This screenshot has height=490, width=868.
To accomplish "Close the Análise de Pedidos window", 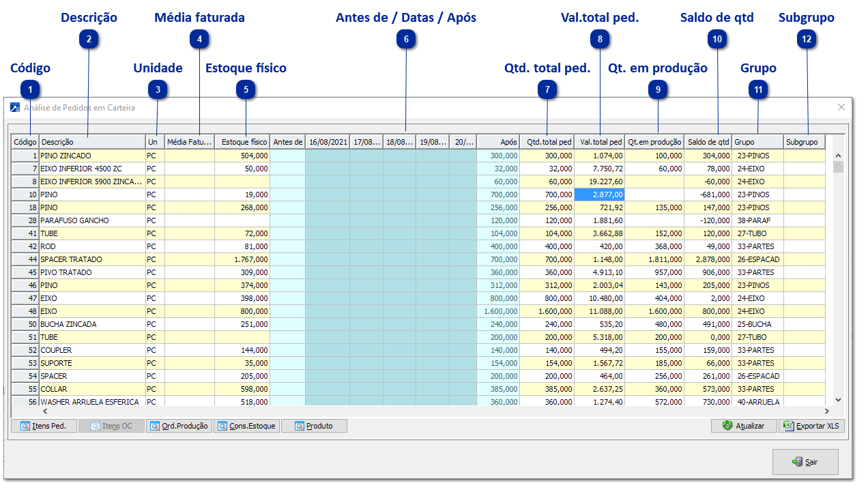I will 841,107.
